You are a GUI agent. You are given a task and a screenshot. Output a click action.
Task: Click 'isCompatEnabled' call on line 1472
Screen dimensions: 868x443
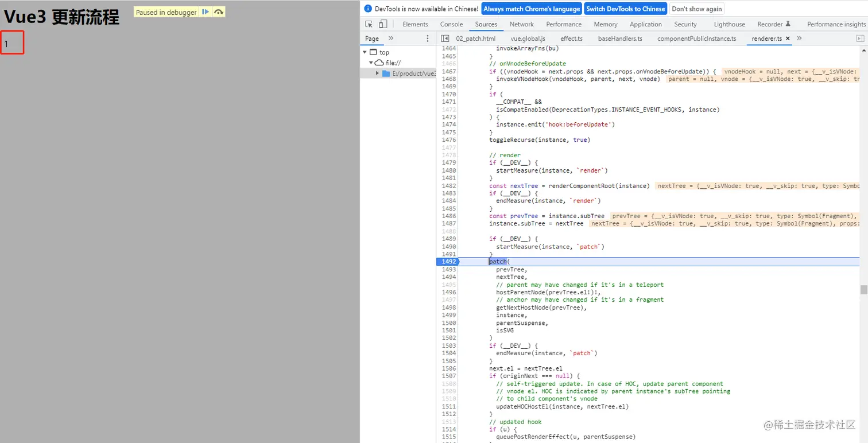(x=522, y=110)
